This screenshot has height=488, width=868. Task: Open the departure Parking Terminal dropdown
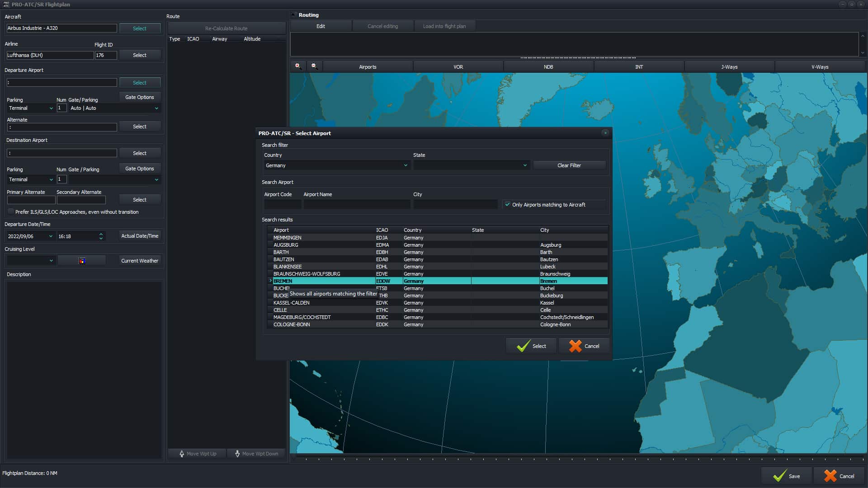[31, 108]
